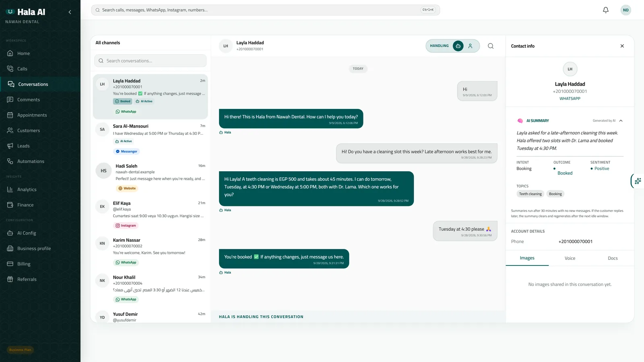Image resolution: width=644 pixels, height=362 pixels.
Task: Switch to the Voice tab
Action: click(570, 258)
